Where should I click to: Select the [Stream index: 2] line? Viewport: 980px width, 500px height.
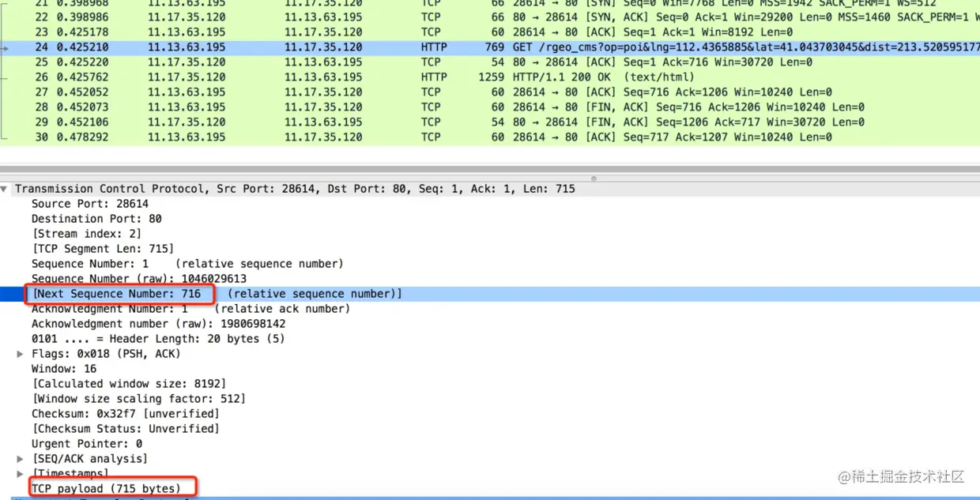87,234
